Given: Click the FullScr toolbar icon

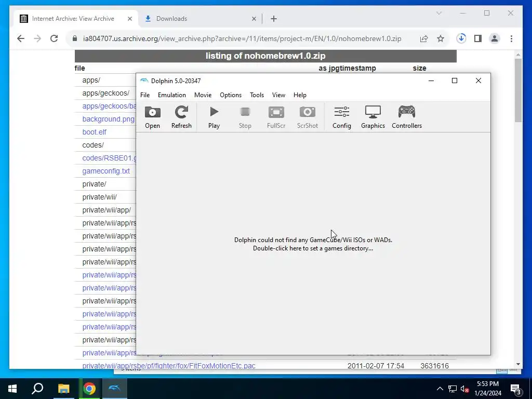Looking at the screenshot, I should (x=276, y=117).
